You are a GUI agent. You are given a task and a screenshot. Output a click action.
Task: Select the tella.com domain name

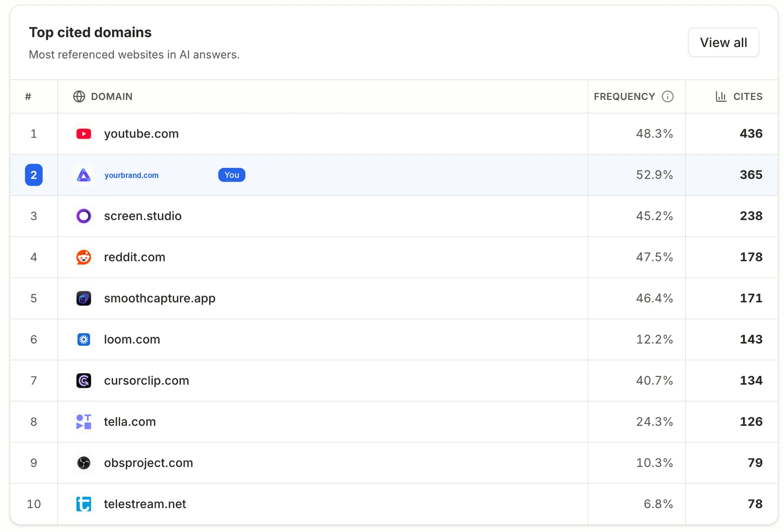pyautogui.click(x=130, y=422)
